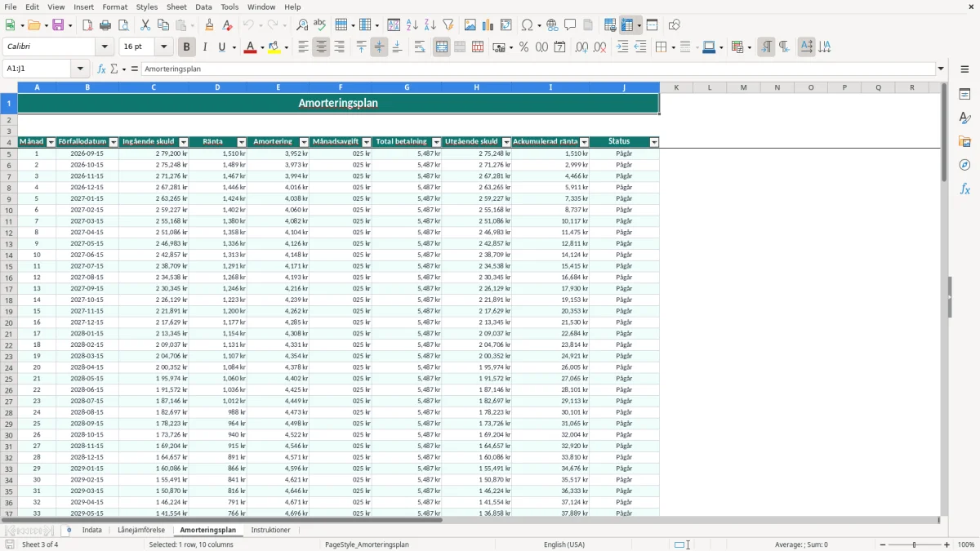Viewport: 980px width, 551px height.
Task: Click the formula input field
Action: point(539,69)
